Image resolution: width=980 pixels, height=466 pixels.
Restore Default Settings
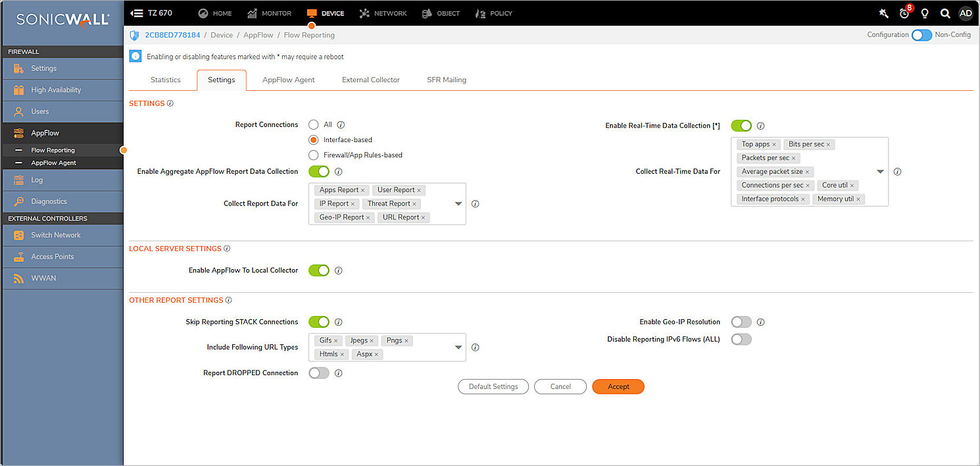coord(493,386)
